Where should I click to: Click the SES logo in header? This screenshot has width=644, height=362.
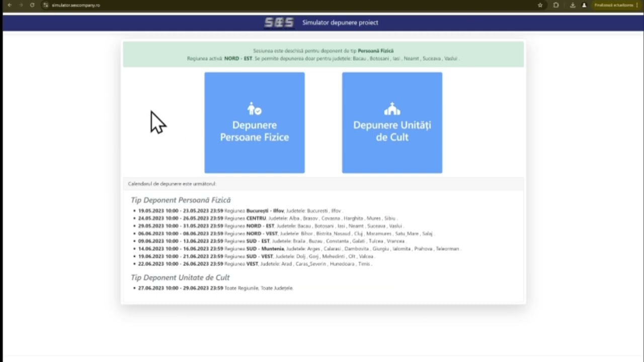coord(279,23)
